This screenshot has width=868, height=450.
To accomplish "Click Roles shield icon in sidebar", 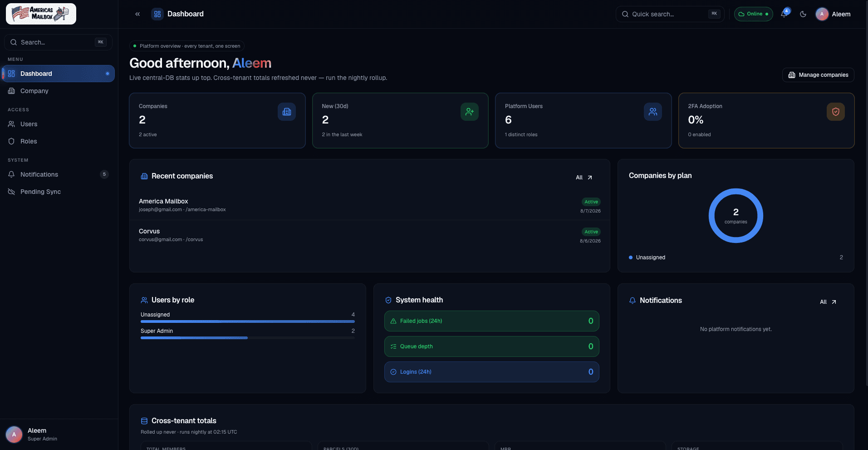I will pos(11,141).
